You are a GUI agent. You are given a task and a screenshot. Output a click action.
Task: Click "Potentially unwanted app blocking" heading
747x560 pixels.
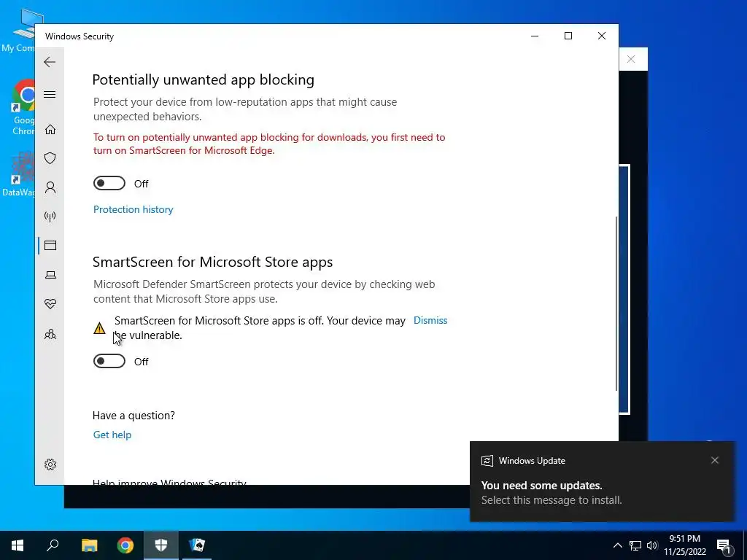point(204,79)
